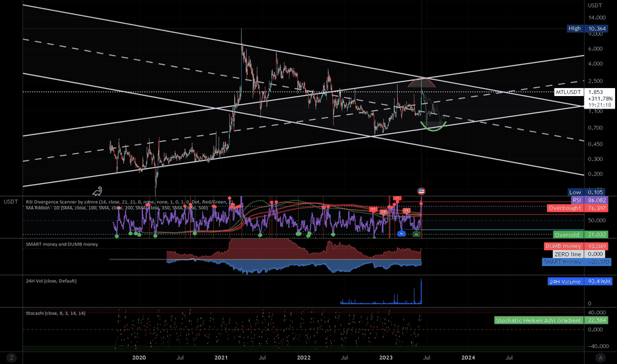Click the DUMB money 93.049 label

pos(576,246)
